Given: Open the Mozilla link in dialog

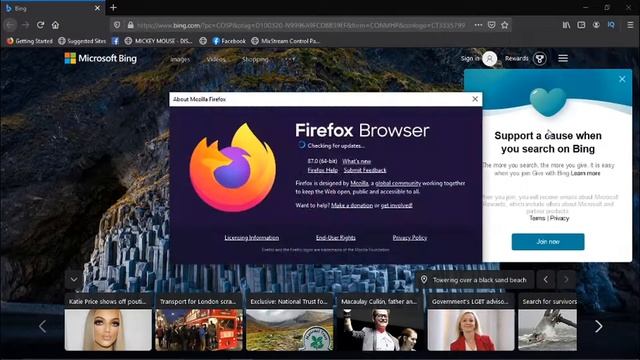Looking at the screenshot, I should [359, 183].
